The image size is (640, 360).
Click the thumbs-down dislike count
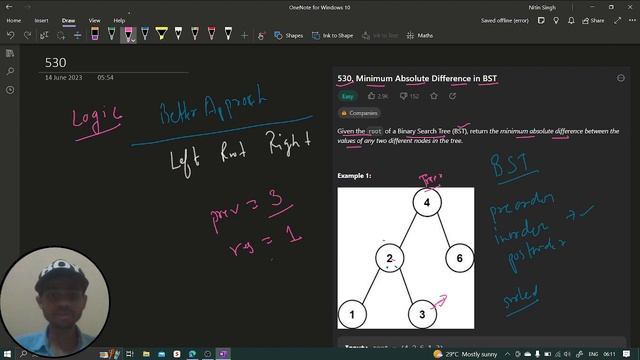(x=409, y=96)
